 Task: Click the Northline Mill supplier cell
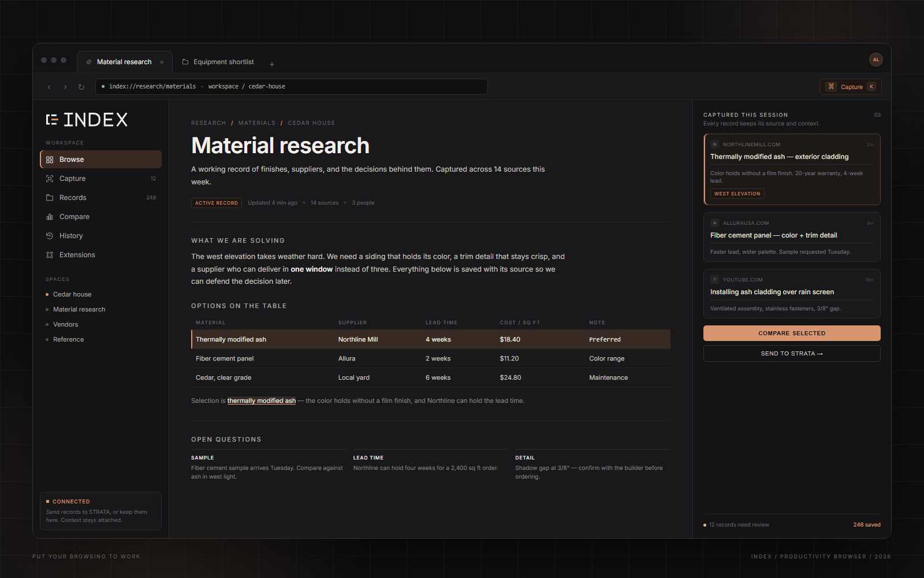pos(358,339)
